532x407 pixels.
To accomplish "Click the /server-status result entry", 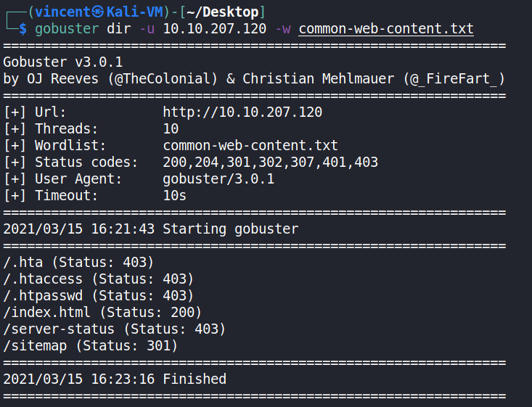I will click(115, 329).
